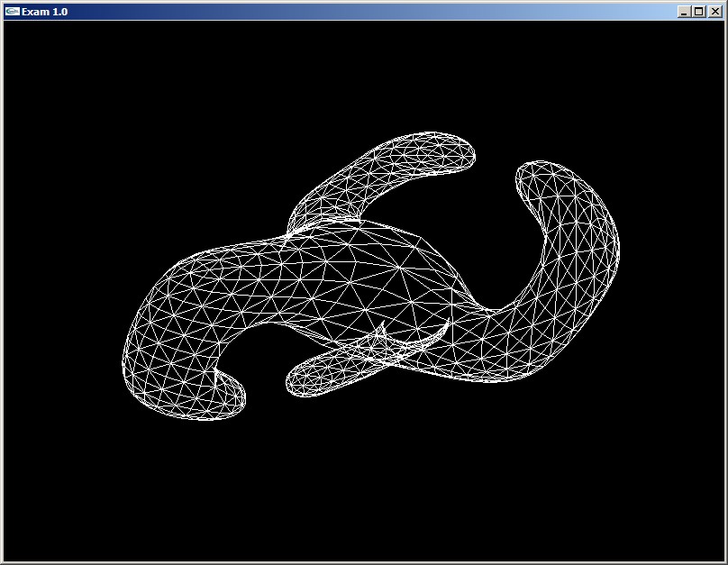Viewport: 728px width, 565px height.
Task: Click the Exam 1.0 application icon in title bar
Action: point(12,11)
